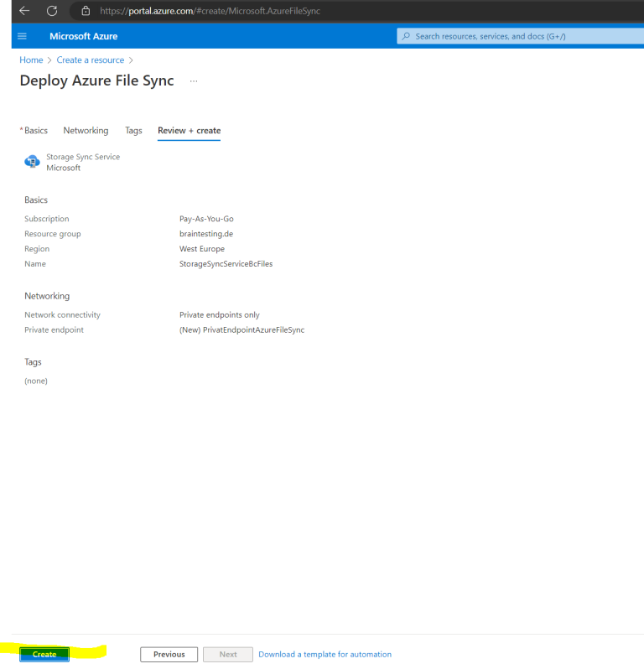644x669 pixels.
Task: Open the ellipsis menu beside Deploy Azure File Sync
Action: pyautogui.click(x=194, y=80)
